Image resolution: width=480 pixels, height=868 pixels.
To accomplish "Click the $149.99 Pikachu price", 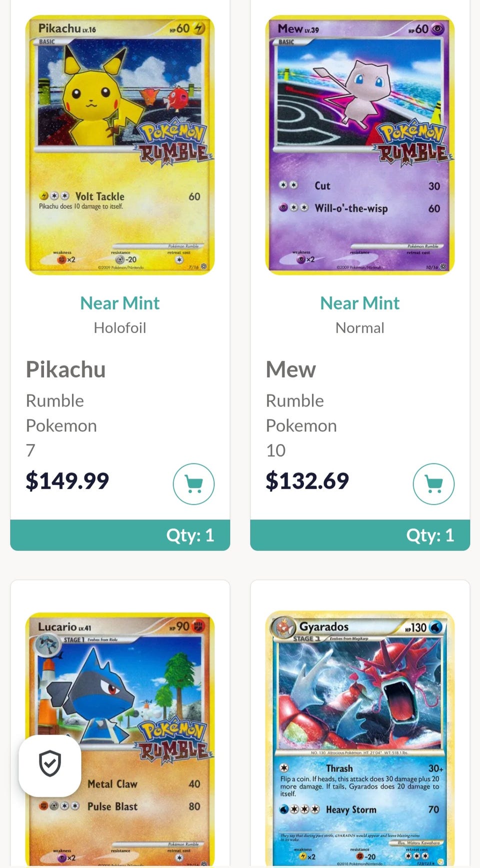I will [x=67, y=481].
